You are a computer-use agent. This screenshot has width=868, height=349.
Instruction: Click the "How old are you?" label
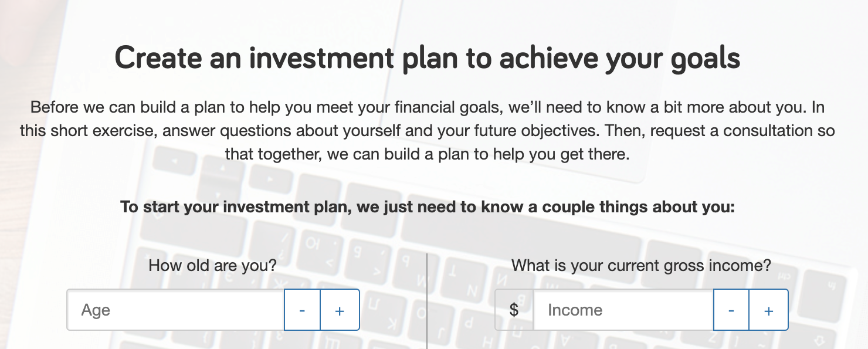pos(213,266)
